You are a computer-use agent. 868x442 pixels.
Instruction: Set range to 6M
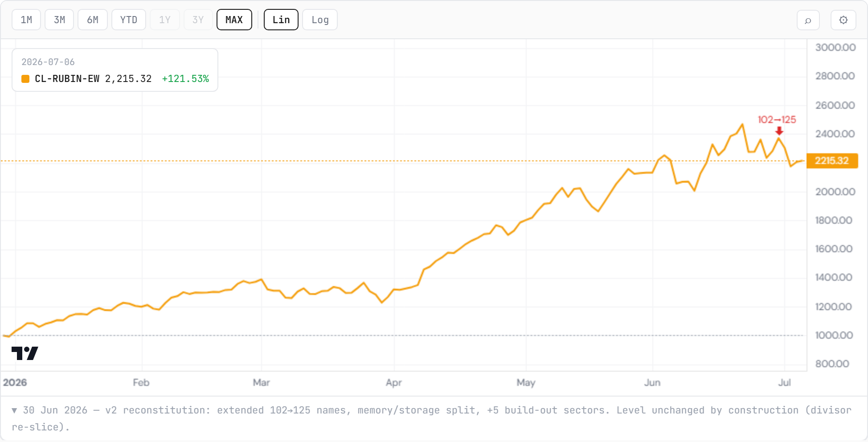(x=93, y=20)
